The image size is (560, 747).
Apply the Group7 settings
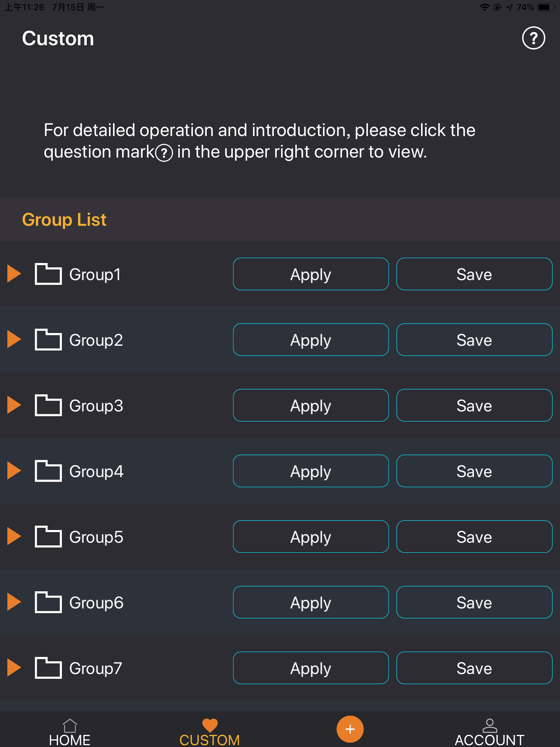(x=311, y=668)
